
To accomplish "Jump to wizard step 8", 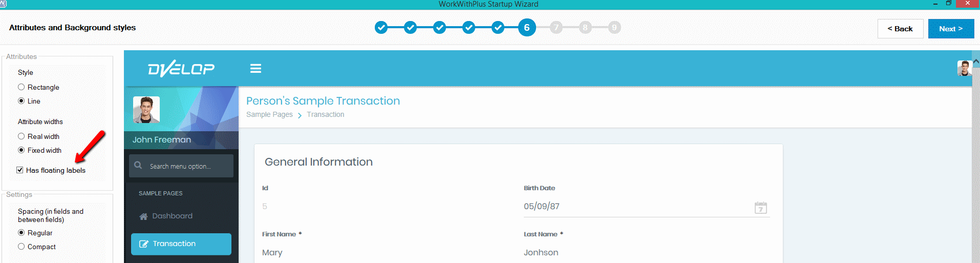I will pos(585,28).
